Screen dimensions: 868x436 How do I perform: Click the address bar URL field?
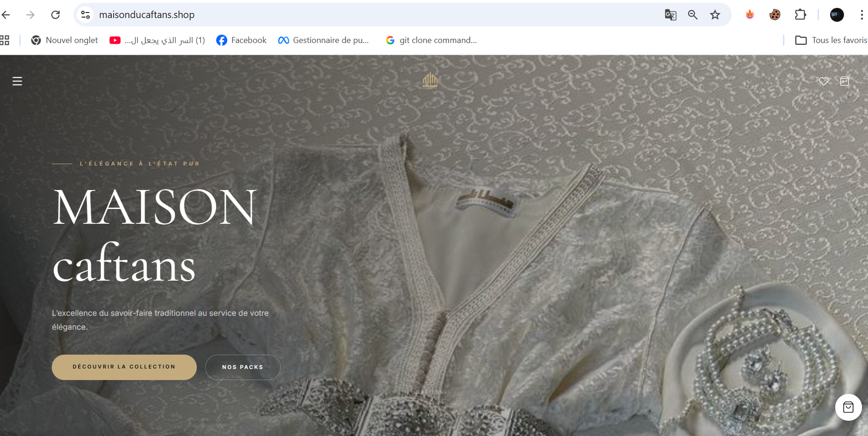click(x=323, y=15)
